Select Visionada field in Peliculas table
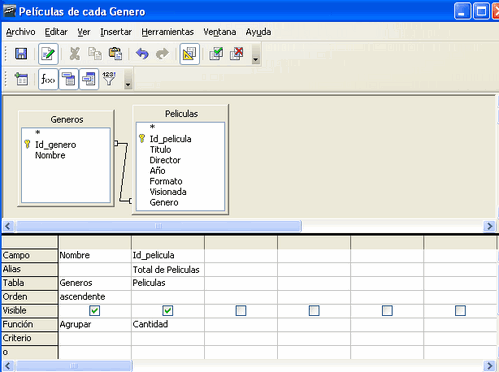499x372 pixels. coord(168,192)
